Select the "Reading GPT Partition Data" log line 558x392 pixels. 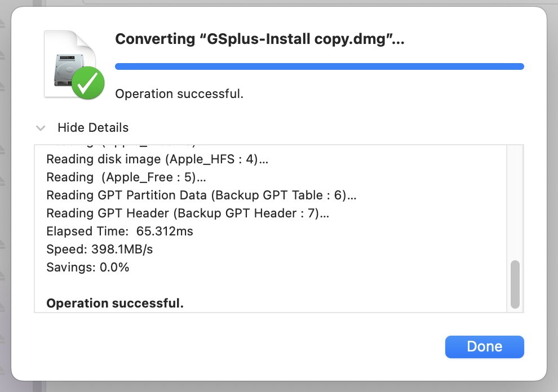pos(201,195)
